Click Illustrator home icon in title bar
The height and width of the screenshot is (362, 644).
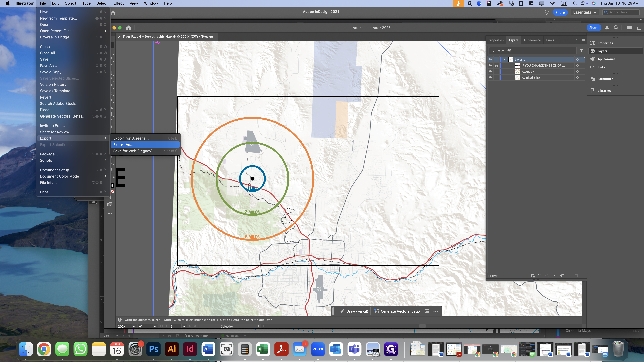click(x=129, y=28)
